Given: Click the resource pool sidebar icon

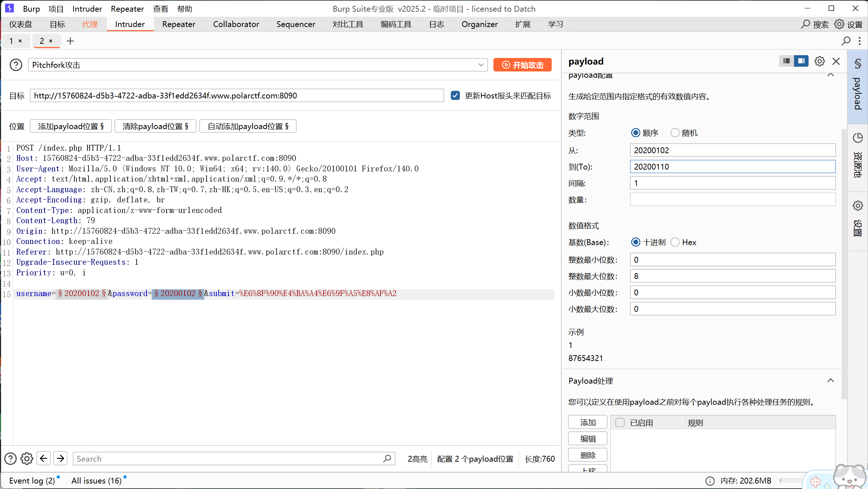Looking at the screenshot, I should [858, 138].
